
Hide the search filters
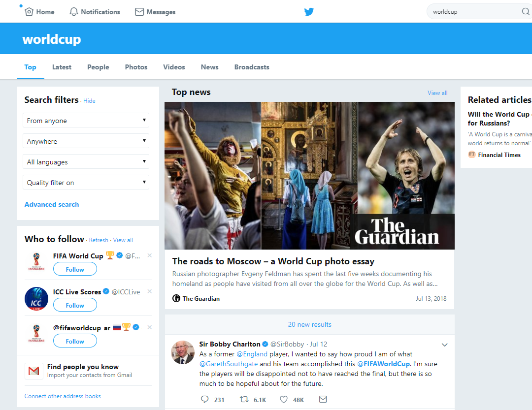tap(89, 101)
